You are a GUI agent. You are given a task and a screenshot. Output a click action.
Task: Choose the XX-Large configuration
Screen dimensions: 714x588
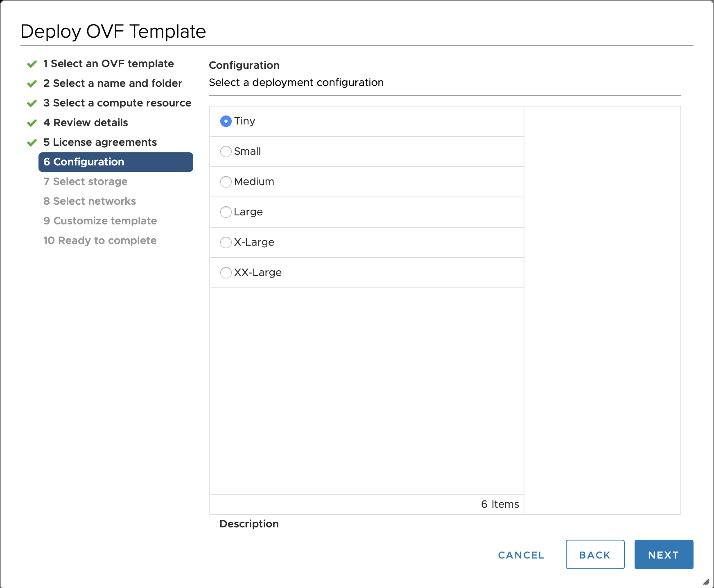pos(226,273)
